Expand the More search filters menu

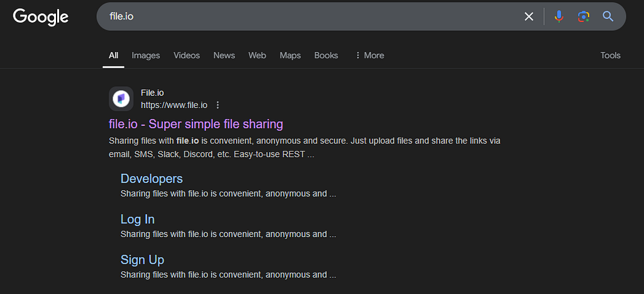point(370,55)
